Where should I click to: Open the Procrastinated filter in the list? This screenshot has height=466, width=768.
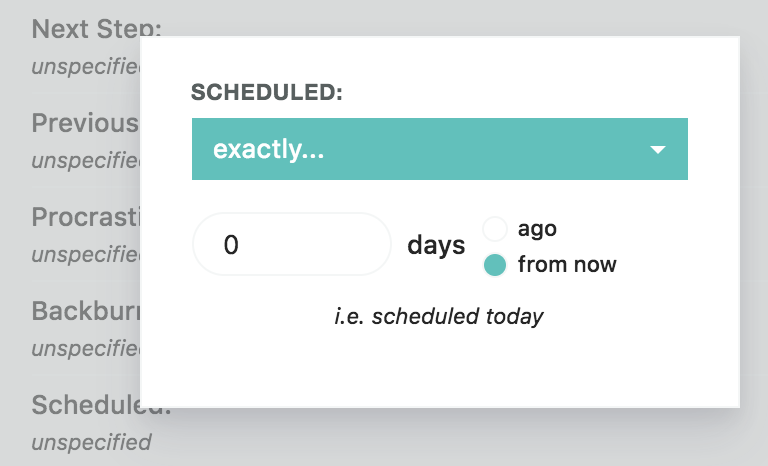click(85, 217)
